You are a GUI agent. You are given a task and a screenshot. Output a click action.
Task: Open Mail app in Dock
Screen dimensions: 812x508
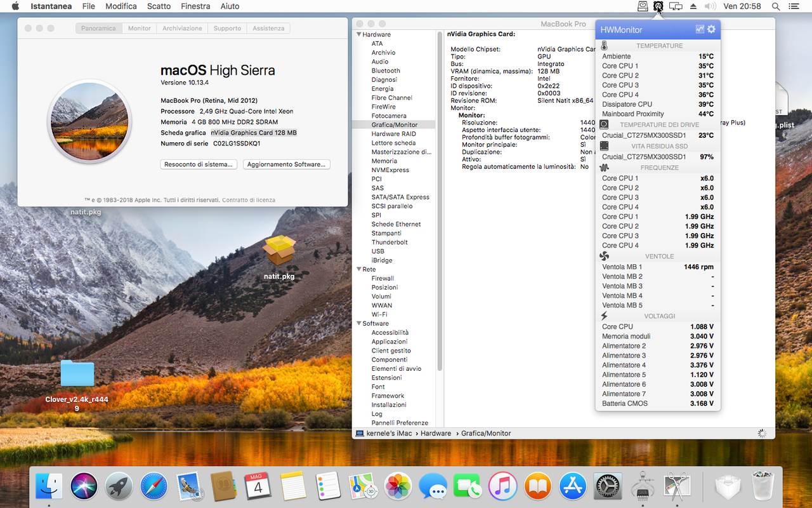pos(188,486)
